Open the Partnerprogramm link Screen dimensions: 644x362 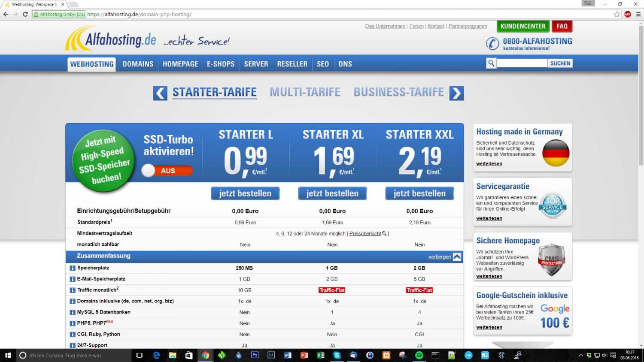tap(468, 26)
